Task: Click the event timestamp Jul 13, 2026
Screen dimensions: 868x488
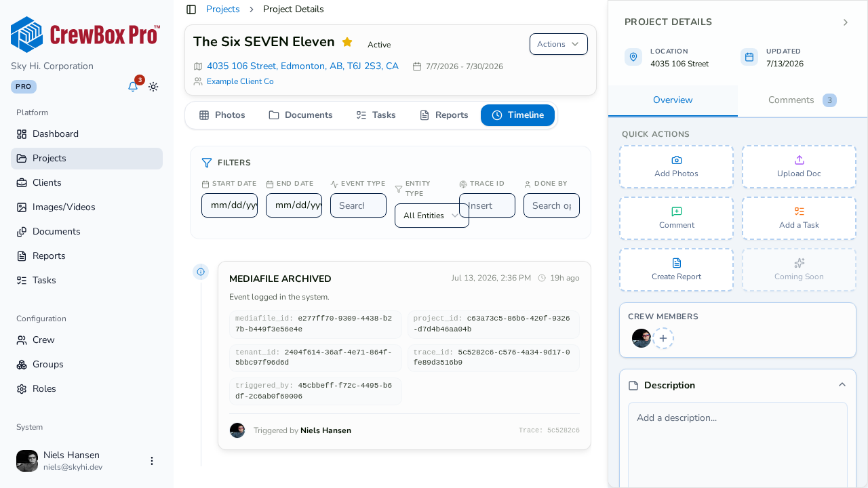Action: click(x=491, y=278)
